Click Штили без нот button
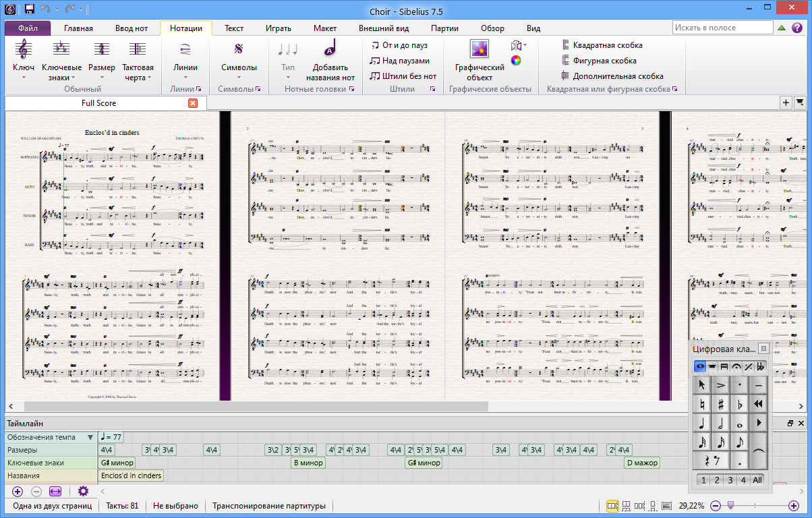 click(403, 76)
